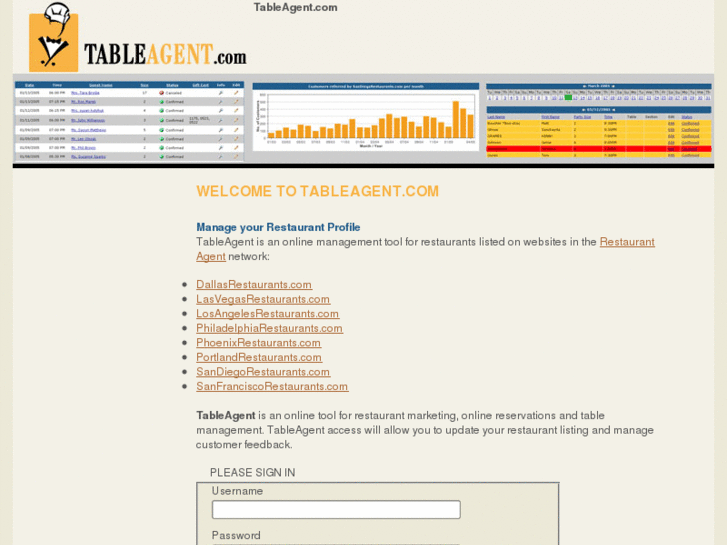This screenshot has height=545, width=727.
Task: Click the TableAgent.com chef logo
Action: (138, 37)
